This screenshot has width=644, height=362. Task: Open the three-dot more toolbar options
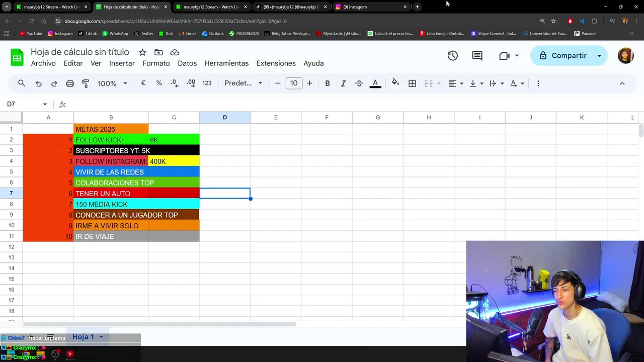click(x=538, y=83)
